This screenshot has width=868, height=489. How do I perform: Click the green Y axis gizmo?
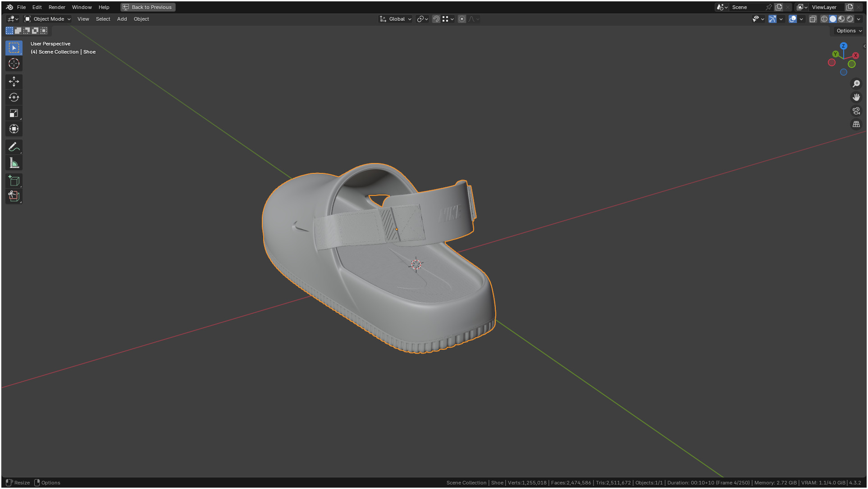click(836, 54)
